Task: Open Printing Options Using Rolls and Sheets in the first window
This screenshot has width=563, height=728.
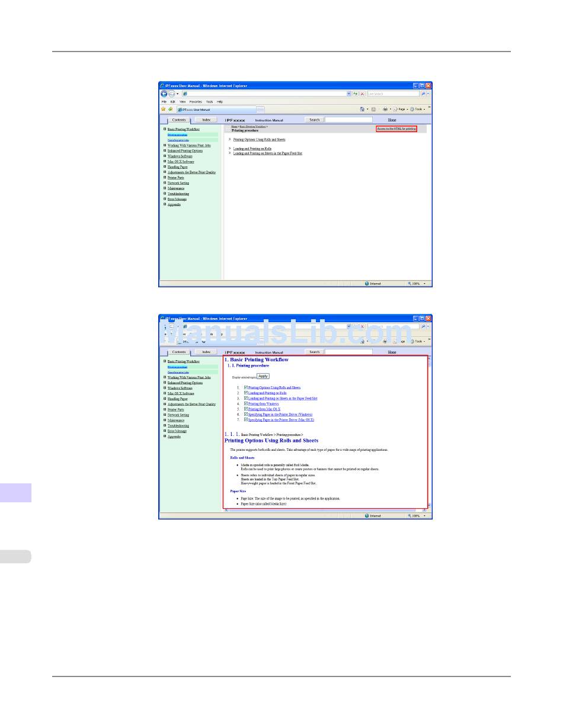Action: coord(259,140)
